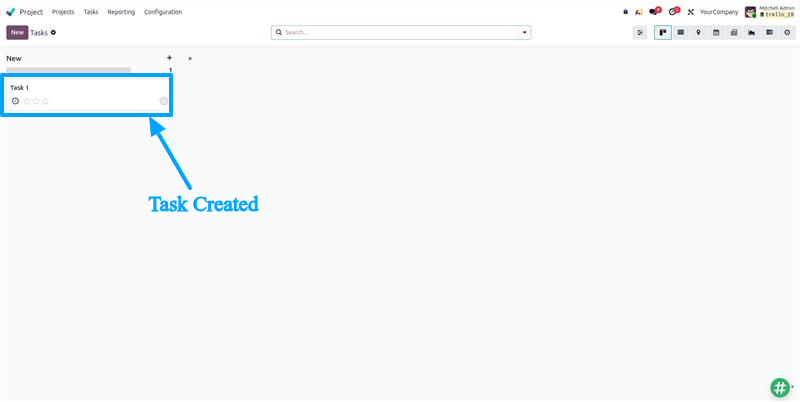Open the Mitchell Admin user menu

pos(770,12)
